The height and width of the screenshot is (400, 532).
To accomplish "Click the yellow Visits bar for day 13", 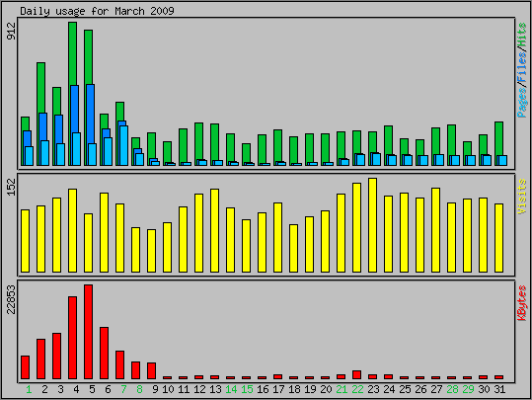I will point(214,230).
